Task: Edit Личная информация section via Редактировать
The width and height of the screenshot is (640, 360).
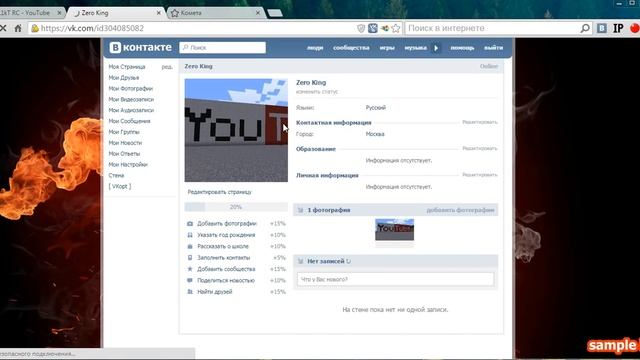Action: 480,175
